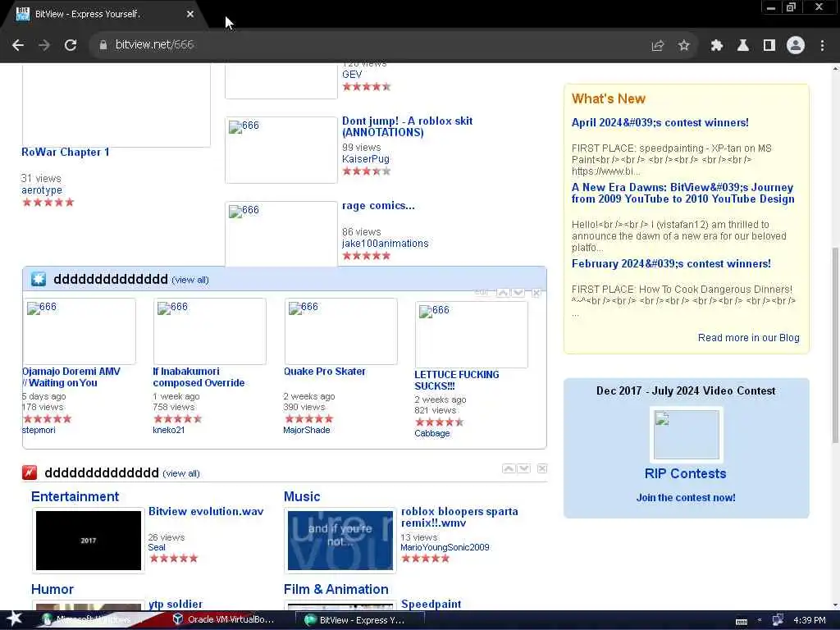Open A New Era Dawns blog post
Viewport: 840px width, 630px height.
tap(683, 193)
